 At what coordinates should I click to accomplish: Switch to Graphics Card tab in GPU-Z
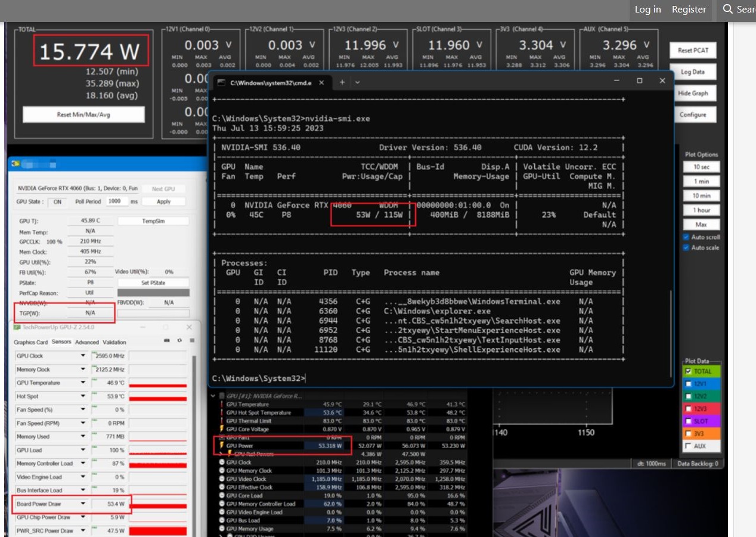tap(31, 342)
